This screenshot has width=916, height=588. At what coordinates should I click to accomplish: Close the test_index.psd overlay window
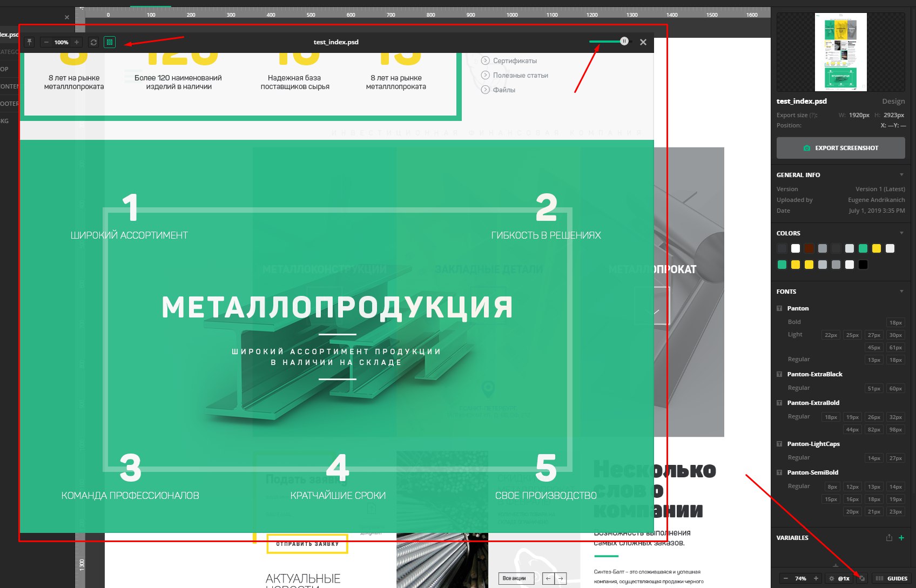(643, 42)
